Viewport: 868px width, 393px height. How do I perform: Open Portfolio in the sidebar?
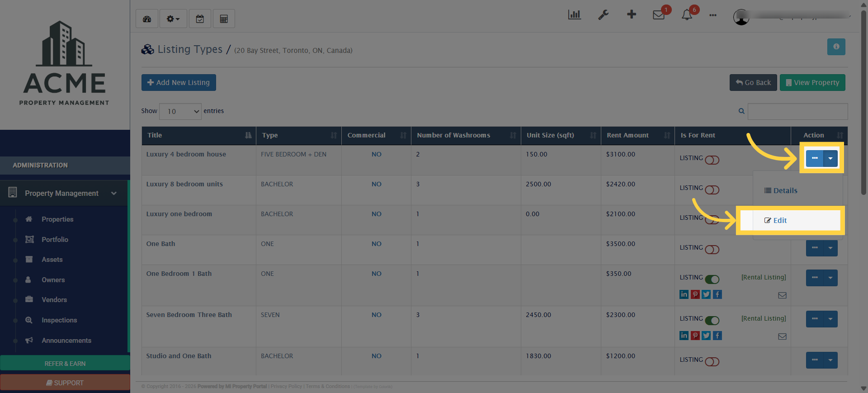[x=55, y=240]
